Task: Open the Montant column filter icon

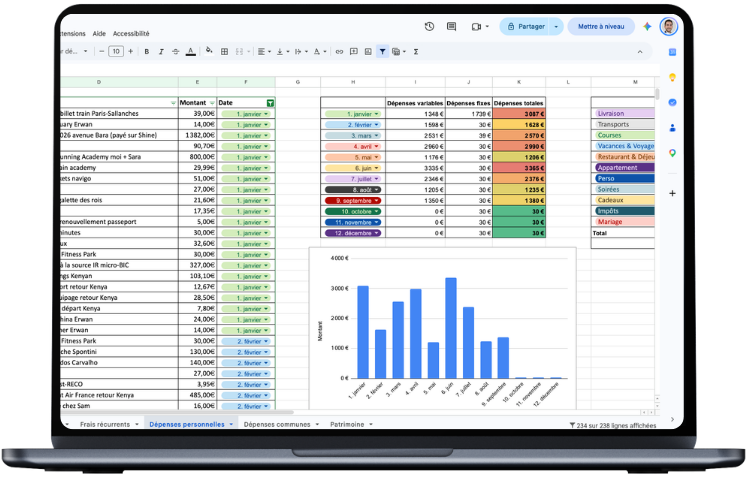Action: tap(212, 103)
